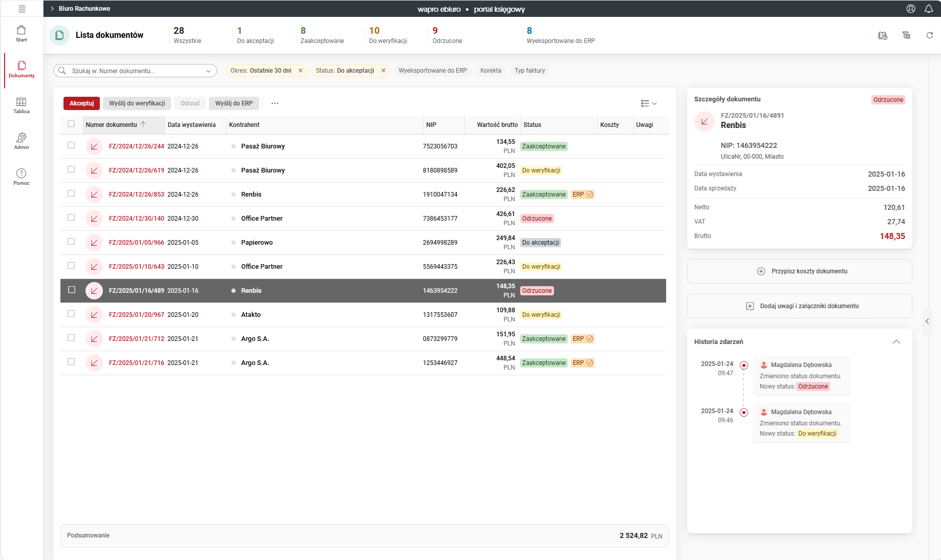Collapse the Historia zdarzeń section
941x560 pixels.
(896, 342)
